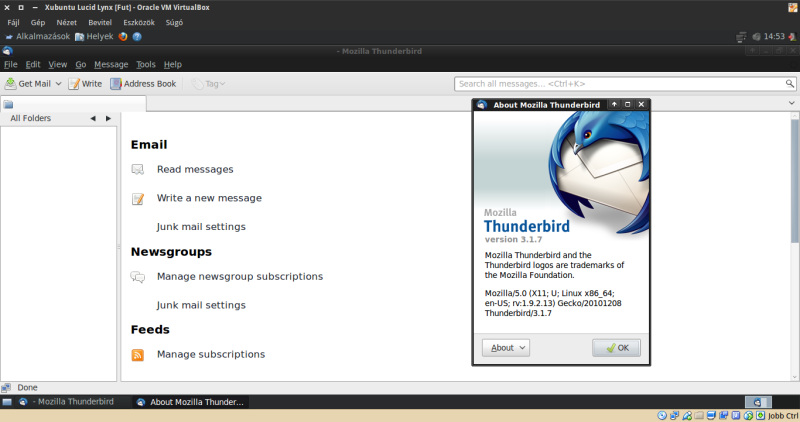Click Manage newsgroup subscriptions link
800x422 pixels.
[x=240, y=277]
